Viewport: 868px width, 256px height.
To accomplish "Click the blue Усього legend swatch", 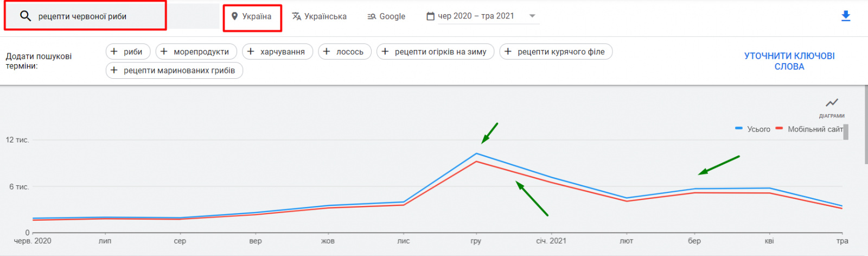I will [738, 129].
